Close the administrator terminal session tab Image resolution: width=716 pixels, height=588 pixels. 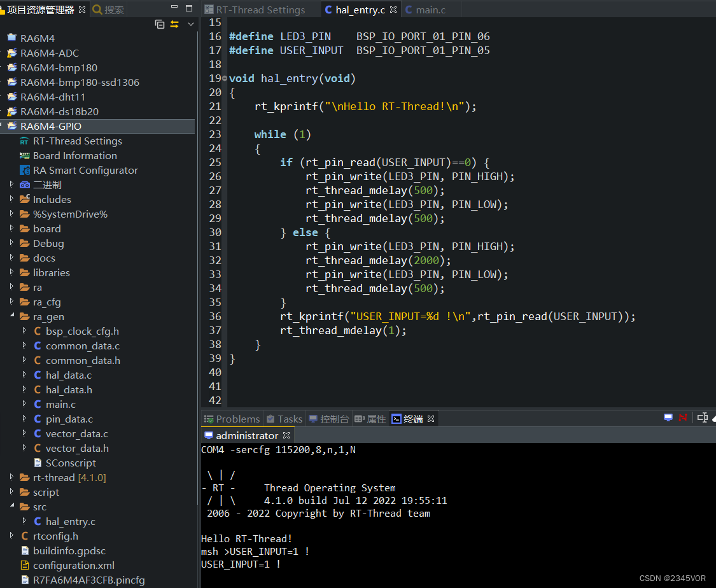pyautogui.click(x=286, y=435)
